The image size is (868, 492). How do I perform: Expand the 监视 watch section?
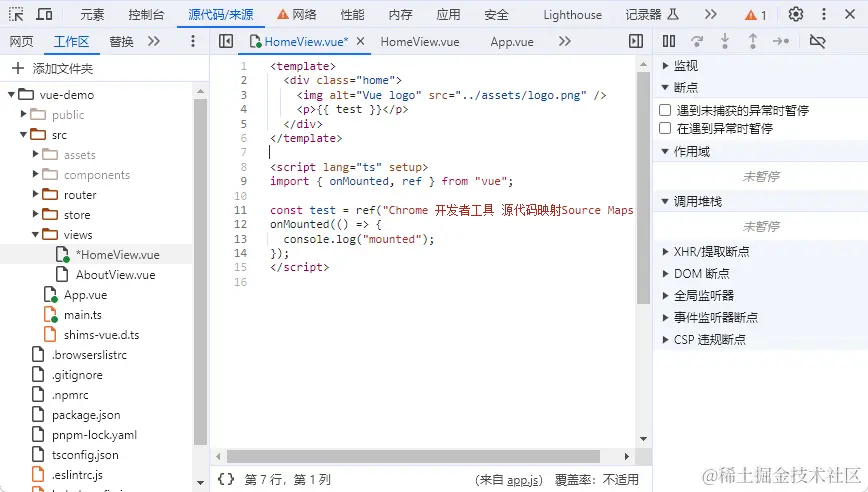(665, 66)
